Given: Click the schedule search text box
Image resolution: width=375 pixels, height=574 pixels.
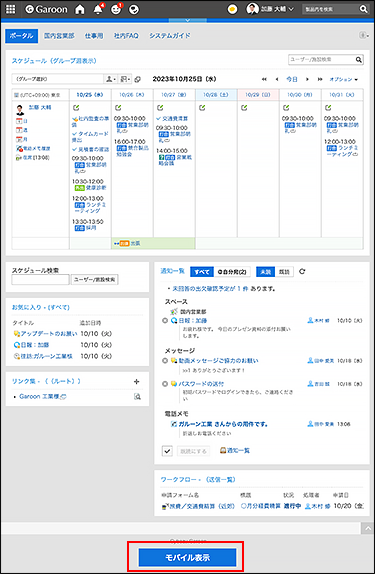Looking at the screenshot, I should (40, 280).
